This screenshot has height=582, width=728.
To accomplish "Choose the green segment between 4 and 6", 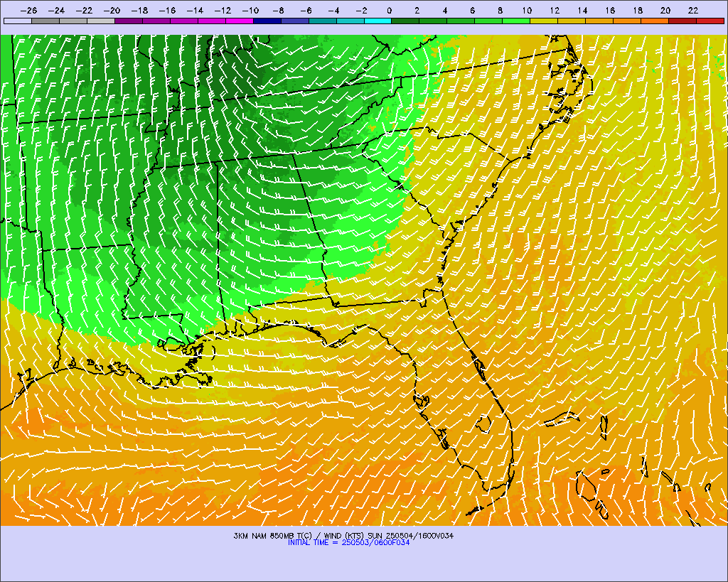I will pyautogui.click(x=461, y=21).
